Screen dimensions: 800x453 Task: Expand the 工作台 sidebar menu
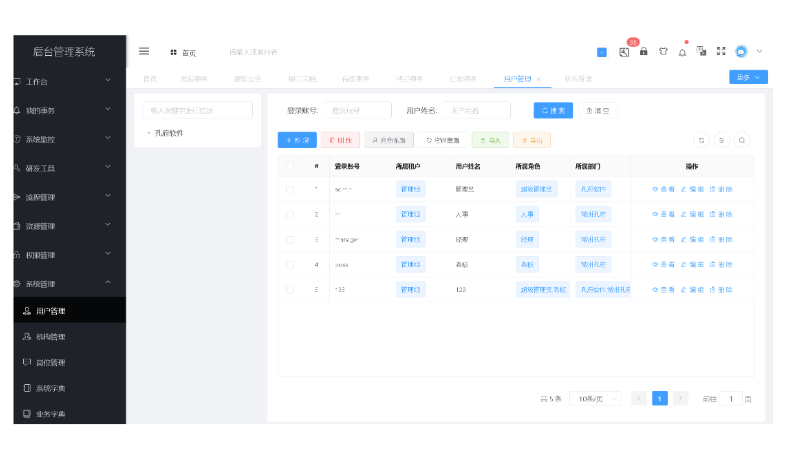tap(70, 81)
